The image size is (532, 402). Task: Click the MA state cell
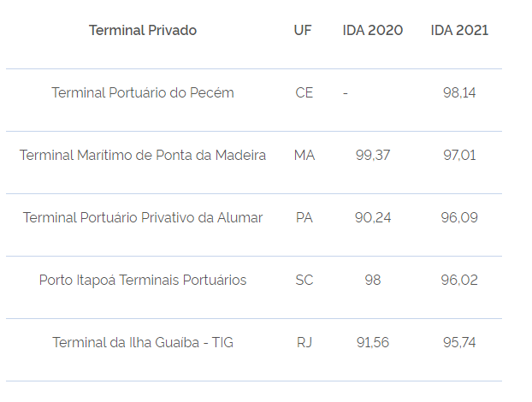[x=304, y=155]
